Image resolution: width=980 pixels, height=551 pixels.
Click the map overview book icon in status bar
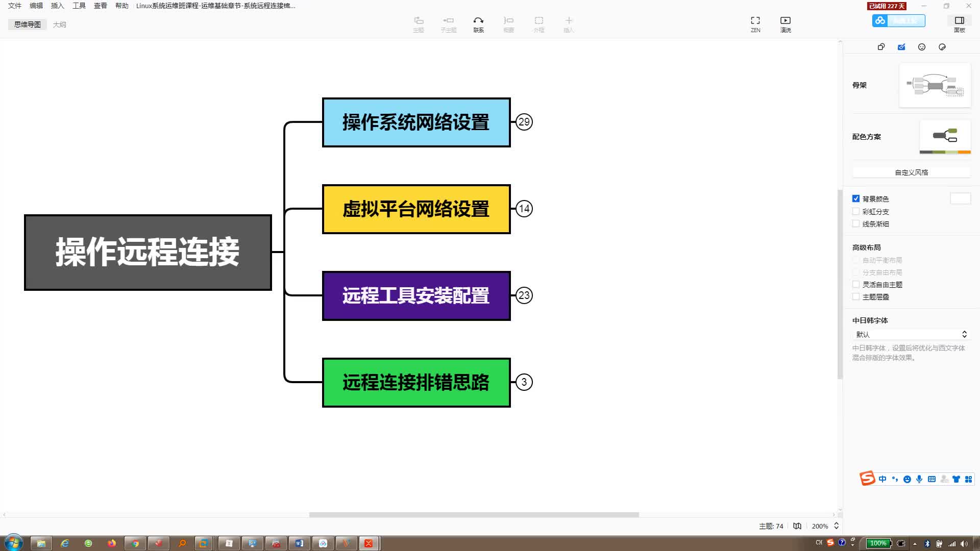click(x=797, y=526)
